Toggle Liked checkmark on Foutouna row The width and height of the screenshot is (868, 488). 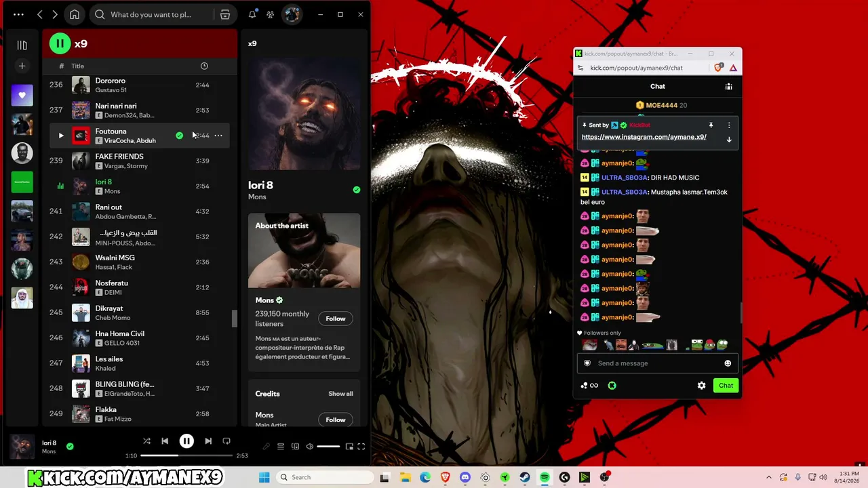pyautogui.click(x=179, y=136)
